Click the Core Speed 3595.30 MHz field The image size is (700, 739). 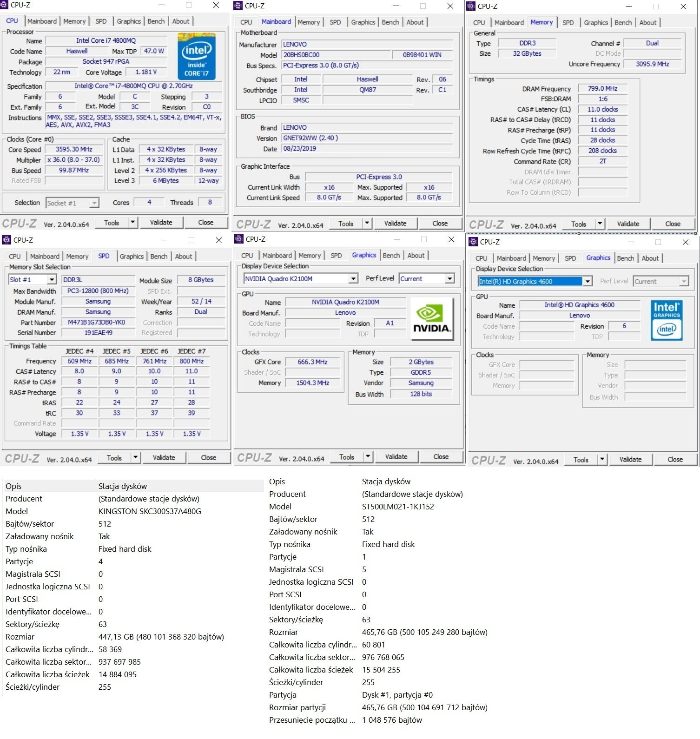pyautogui.click(x=74, y=150)
